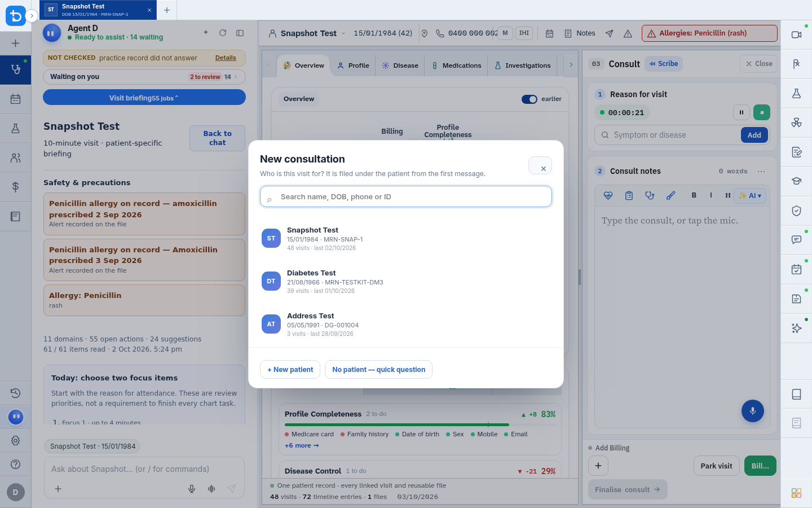Open the graduation cap icon in right sidebar
Viewport: 812px width, 508px height.
coord(796,181)
